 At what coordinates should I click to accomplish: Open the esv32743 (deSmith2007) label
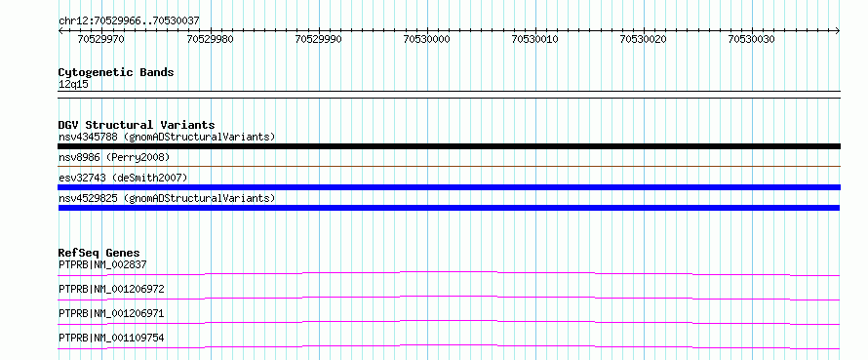pos(123,178)
